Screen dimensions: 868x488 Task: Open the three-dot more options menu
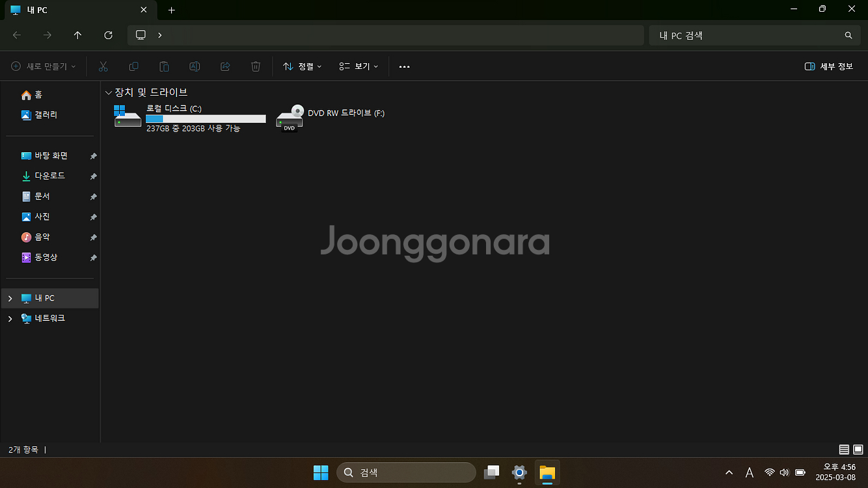tap(404, 66)
